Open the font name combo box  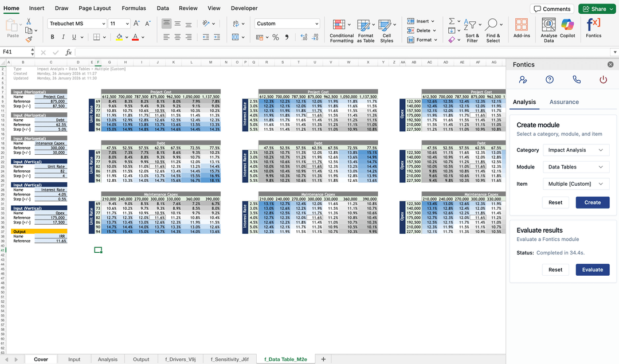77,24
